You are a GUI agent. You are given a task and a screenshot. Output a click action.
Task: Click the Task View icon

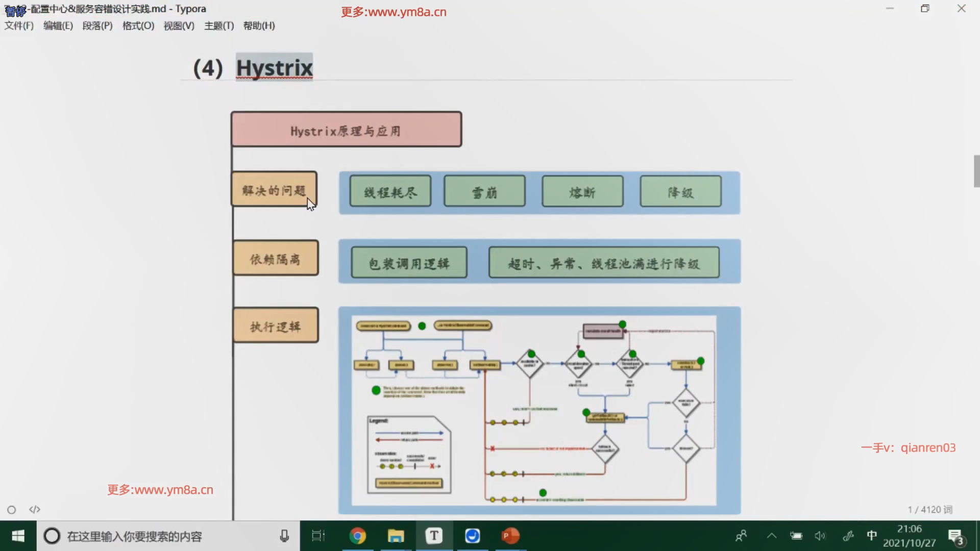point(318,536)
